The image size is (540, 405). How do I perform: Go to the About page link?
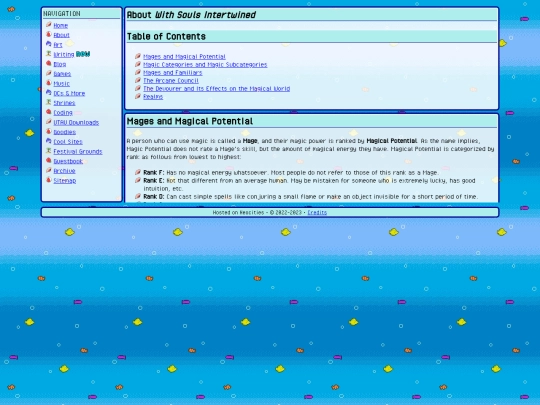pyautogui.click(x=61, y=35)
